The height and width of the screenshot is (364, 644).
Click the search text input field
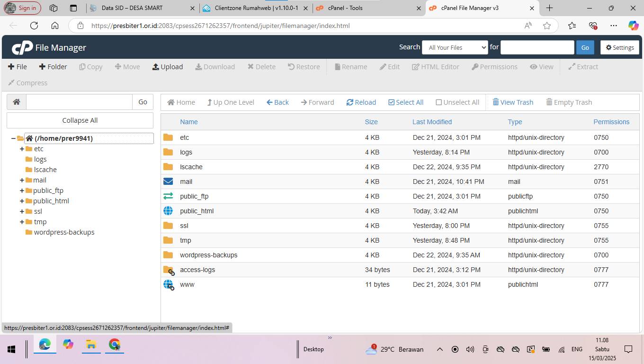point(537,47)
